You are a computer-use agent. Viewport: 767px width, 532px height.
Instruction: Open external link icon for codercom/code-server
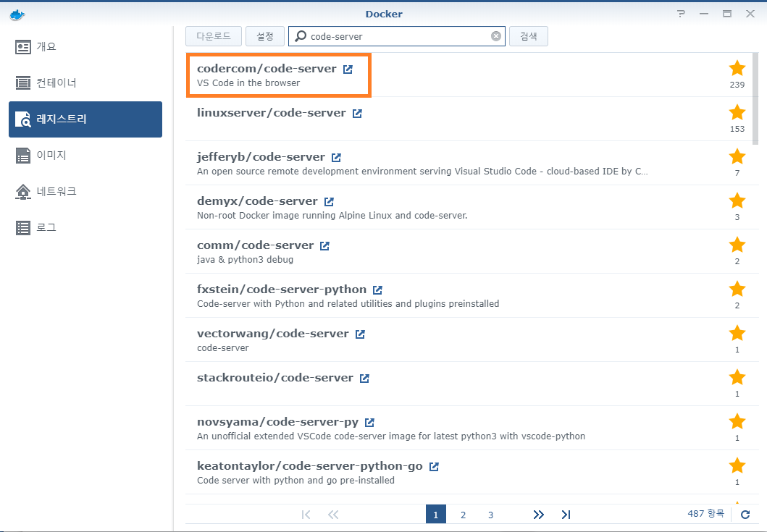(x=348, y=69)
